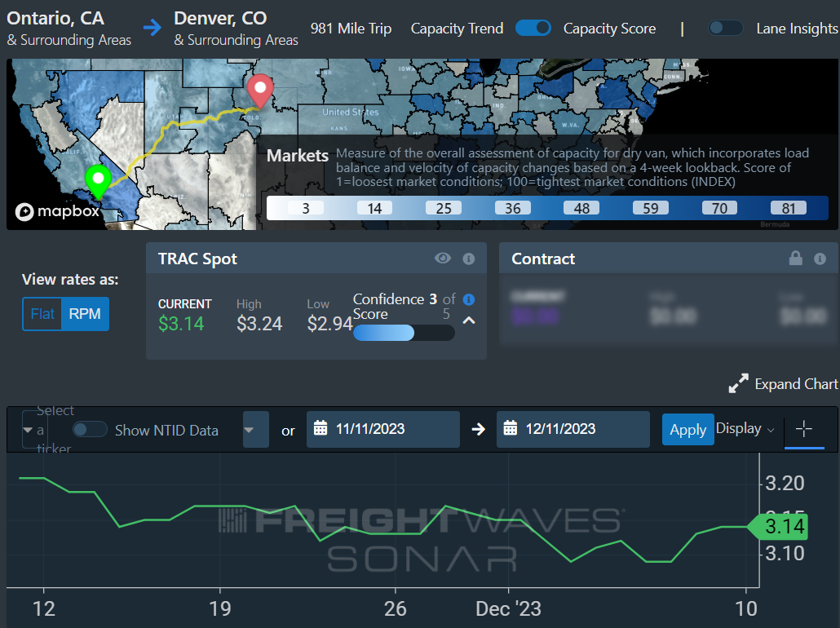Click the Dec '23 axis label
The image size is (840, 628).
click(508, 609)
